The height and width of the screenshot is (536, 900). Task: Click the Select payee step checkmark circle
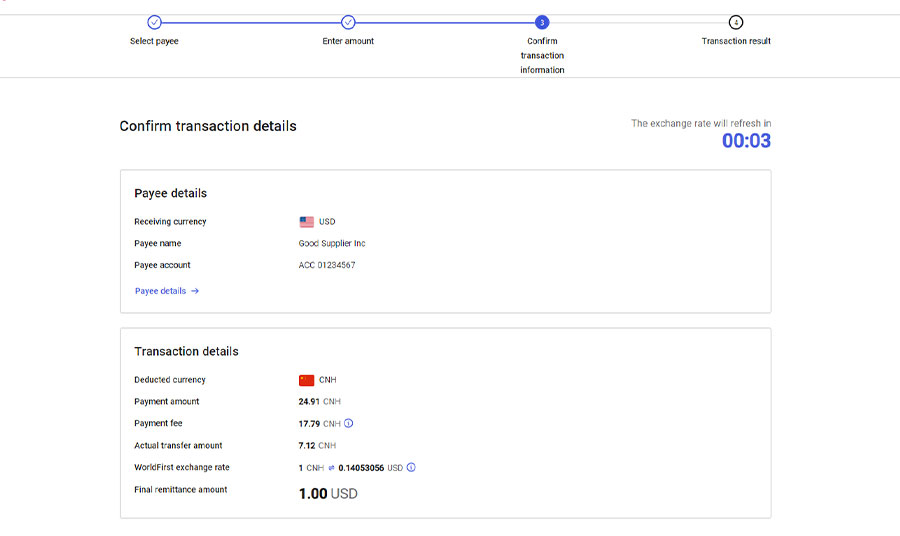(x=154, y=22)
